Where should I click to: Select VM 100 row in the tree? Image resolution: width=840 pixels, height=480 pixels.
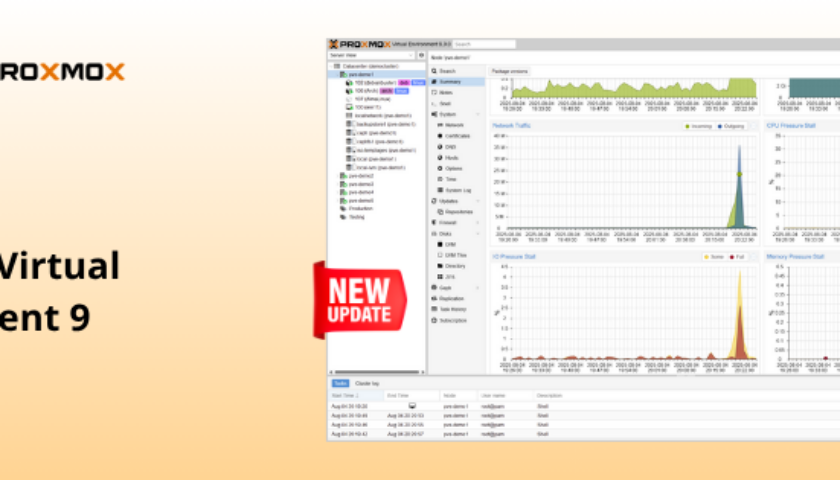tap(363, 107)
